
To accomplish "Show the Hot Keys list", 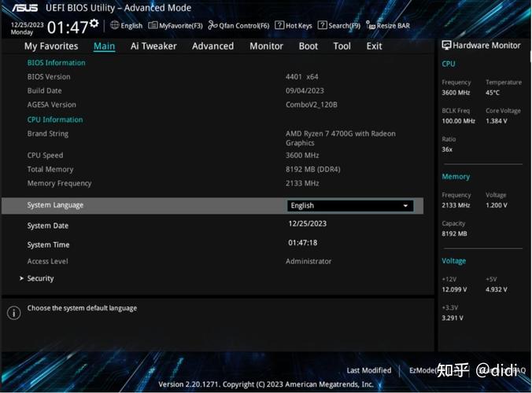I will [294, 25].
